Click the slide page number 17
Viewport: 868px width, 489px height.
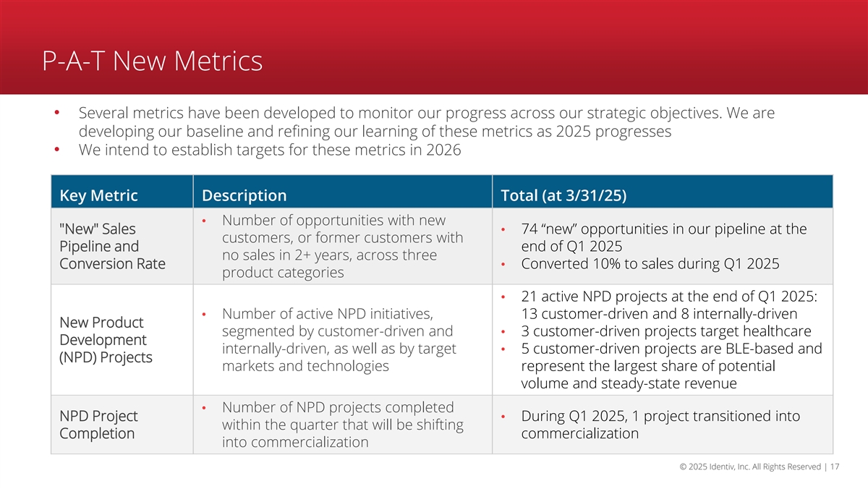tap(835, 467)
